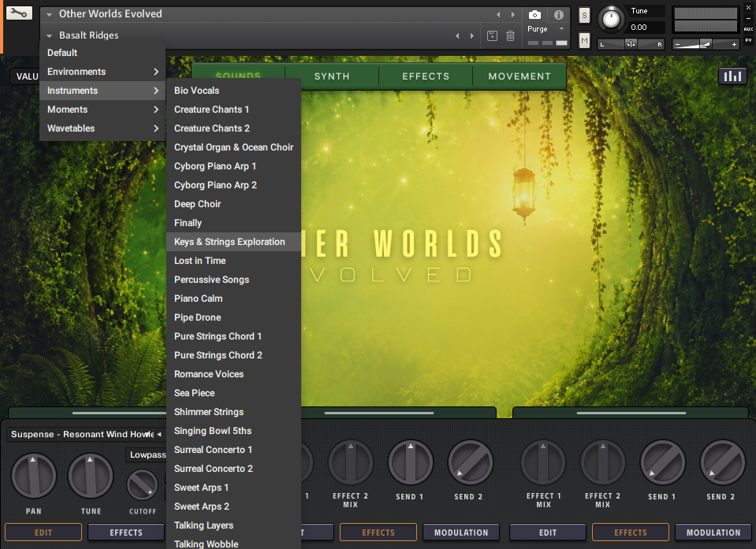Toggle the EFFECTS button in right layer

pyautogui.click(x=631, y=532)
